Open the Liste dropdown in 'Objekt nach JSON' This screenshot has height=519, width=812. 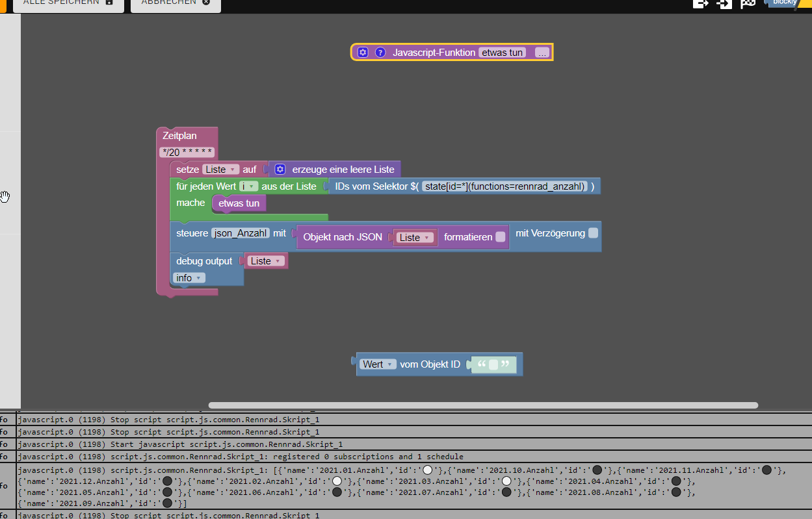[x=415, y=237]
